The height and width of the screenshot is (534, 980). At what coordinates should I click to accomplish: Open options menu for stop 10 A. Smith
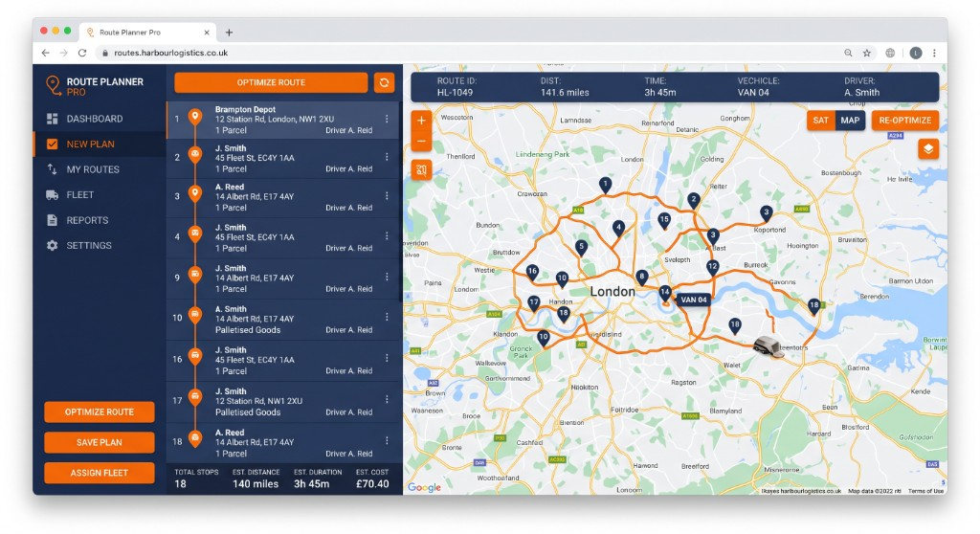pyautogui.click(x=387, y=317)
